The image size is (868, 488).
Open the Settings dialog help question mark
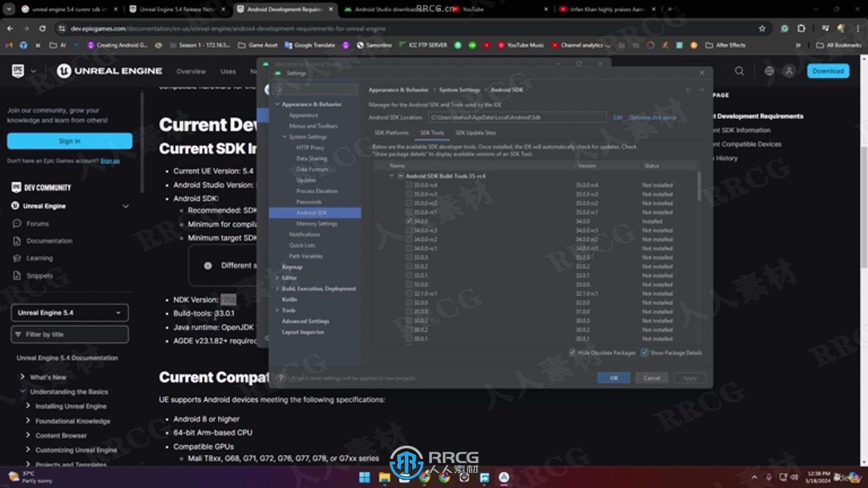pos(280,378)
